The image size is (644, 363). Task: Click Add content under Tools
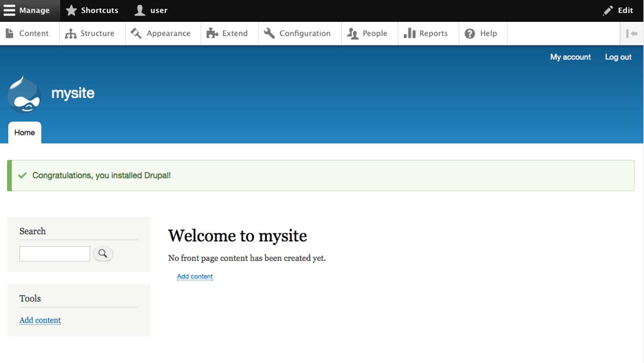[40, 320]
